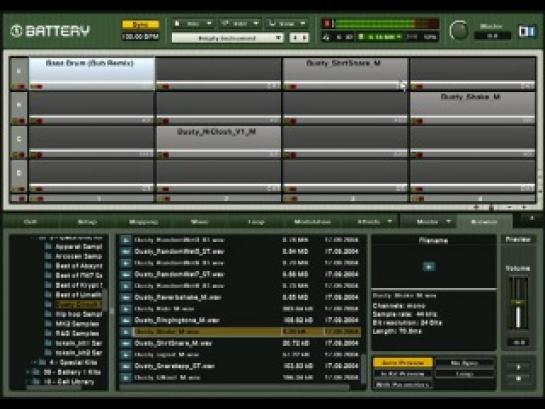Image resolution: width=545 pixels, height=409 pixels.
Task: Open the Empty Instrument selector dropdown
Action: tap(228, 38)
